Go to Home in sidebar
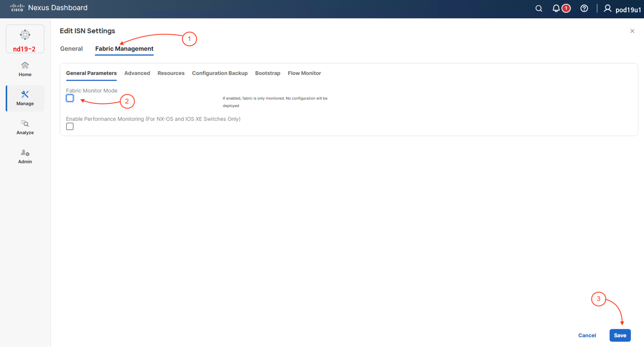 tap(25, 69)
